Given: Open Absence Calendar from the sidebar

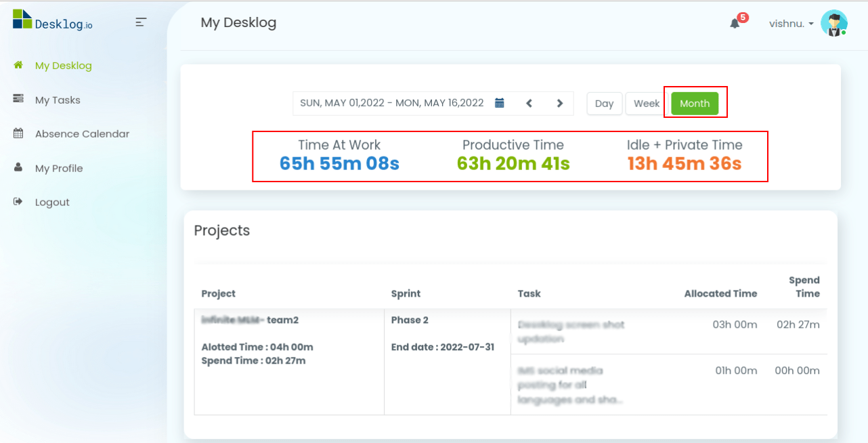Looking at the screenshot, I should [82, 133].
